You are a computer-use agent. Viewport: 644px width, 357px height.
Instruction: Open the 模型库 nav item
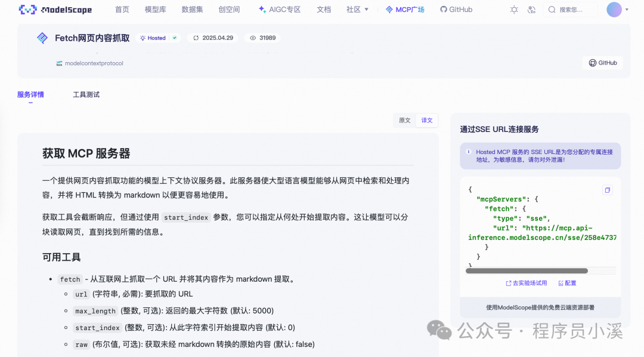point(155,10)
